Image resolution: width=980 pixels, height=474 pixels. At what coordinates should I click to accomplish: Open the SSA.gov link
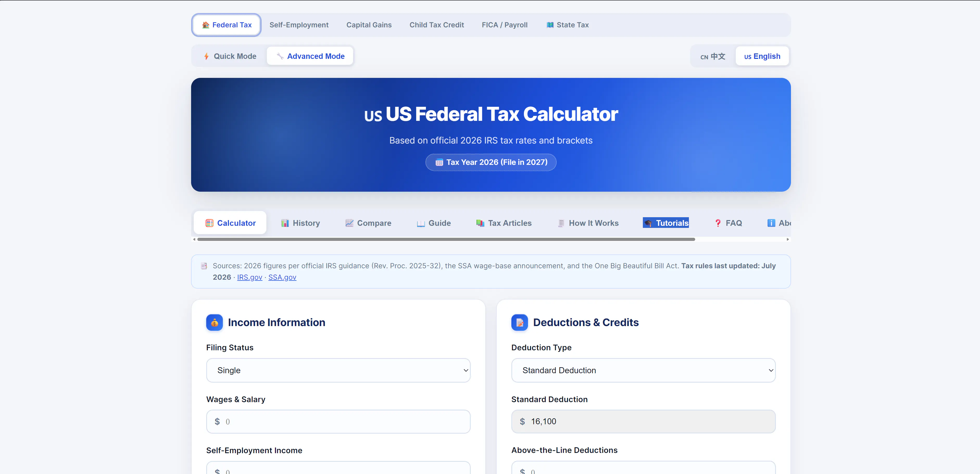[282, 277]
